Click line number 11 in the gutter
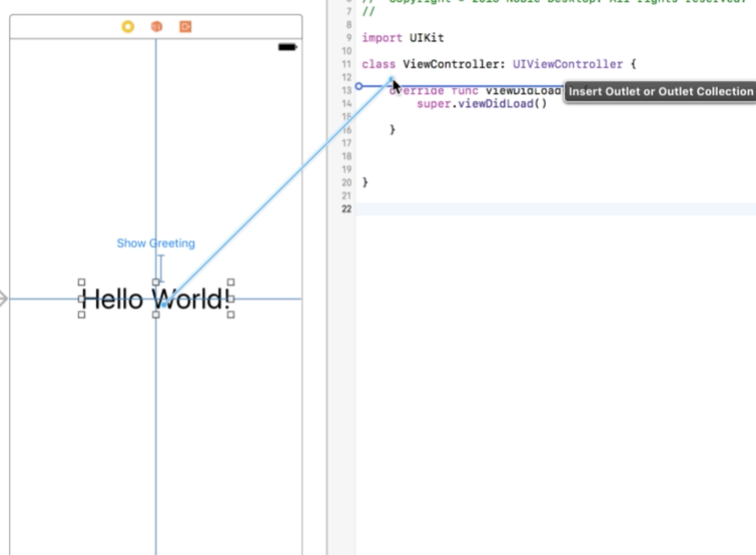Viewport: 756px width, 555px height. coord(346,64)
